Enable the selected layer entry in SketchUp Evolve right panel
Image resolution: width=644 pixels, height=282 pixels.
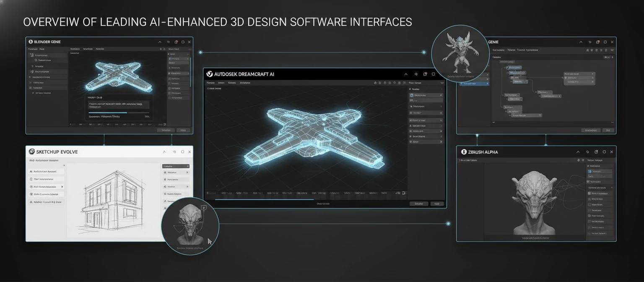pos(176,166)
